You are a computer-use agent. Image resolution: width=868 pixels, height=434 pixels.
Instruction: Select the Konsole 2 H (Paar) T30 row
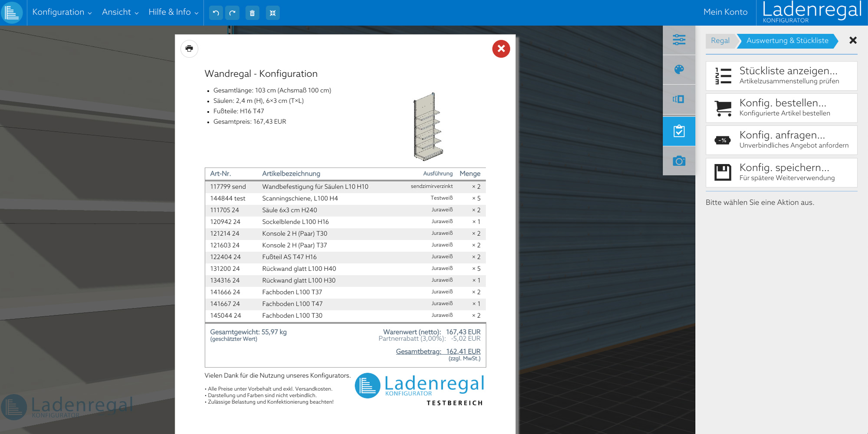pyautogui.click(x=345, y=233)
